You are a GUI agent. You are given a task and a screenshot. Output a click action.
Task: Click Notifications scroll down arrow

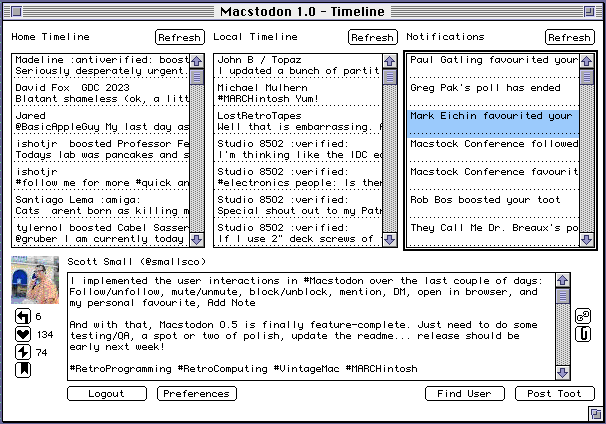[x=586, y=240]
